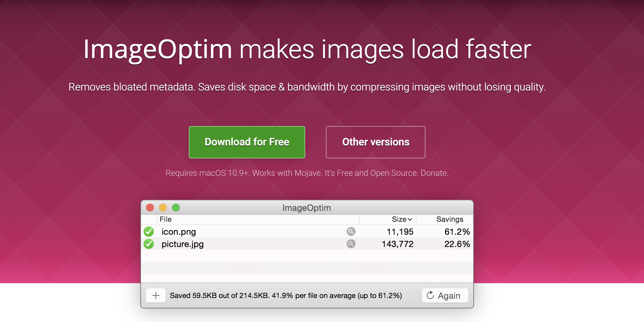
Task: Select the icon.png row
Action: (x=307, y=231)
